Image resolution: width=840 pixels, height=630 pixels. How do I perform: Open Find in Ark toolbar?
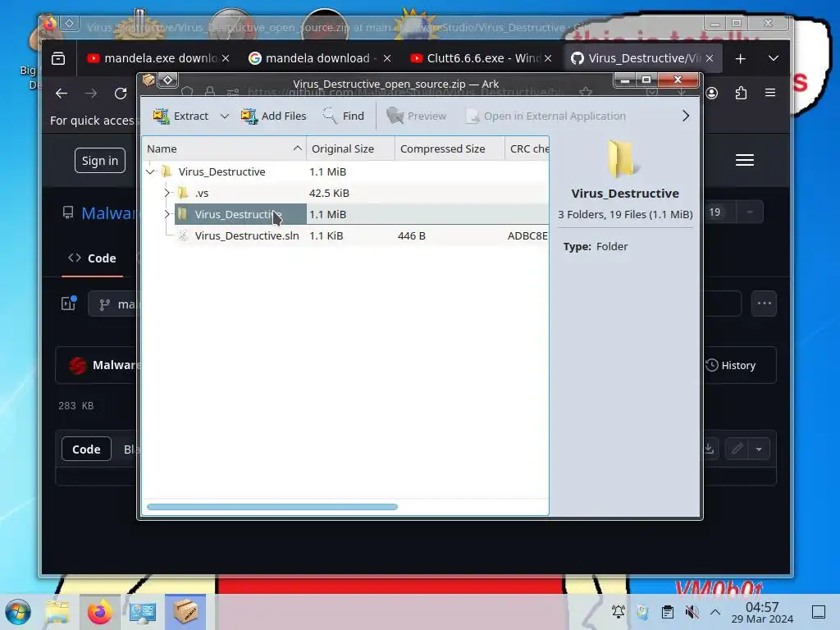pyautogui.click(x=344, y=116)
